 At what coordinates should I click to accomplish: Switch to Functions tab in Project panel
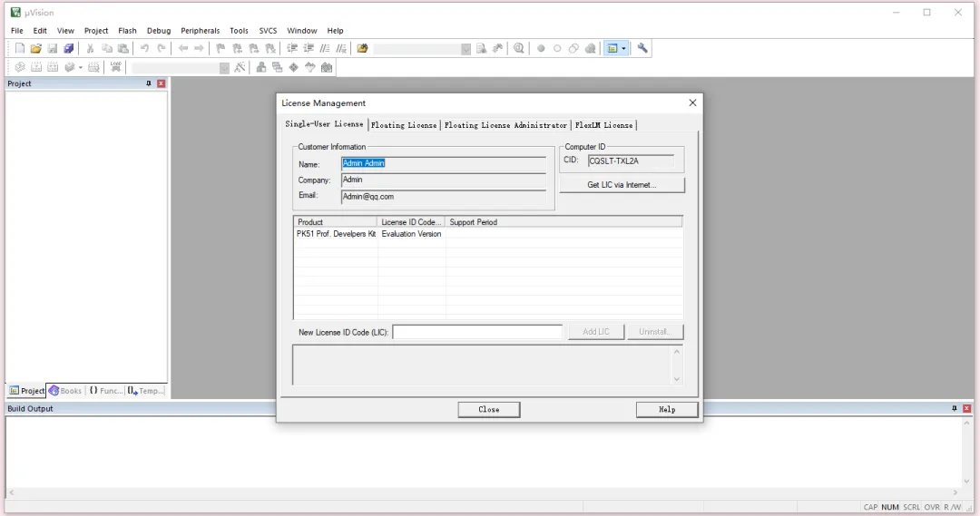tap(105, 391)
